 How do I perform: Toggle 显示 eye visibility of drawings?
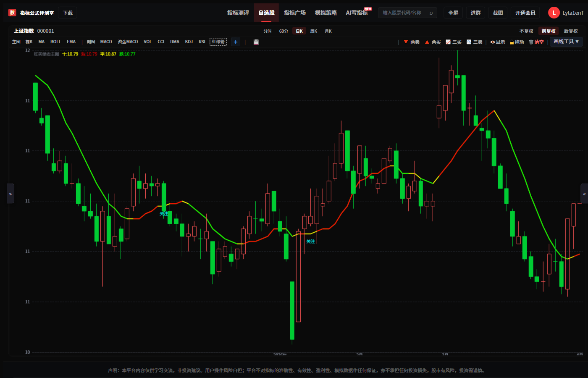coord(498,42)
